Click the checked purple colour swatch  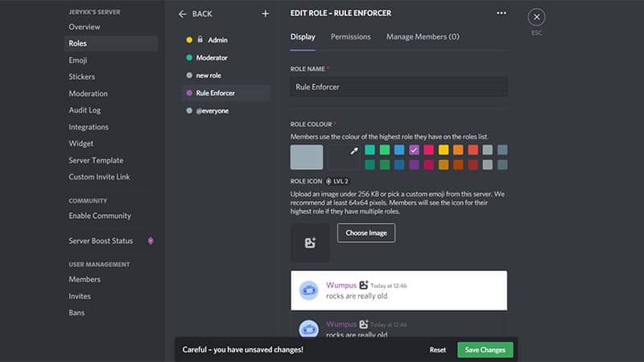click(414, 150)
